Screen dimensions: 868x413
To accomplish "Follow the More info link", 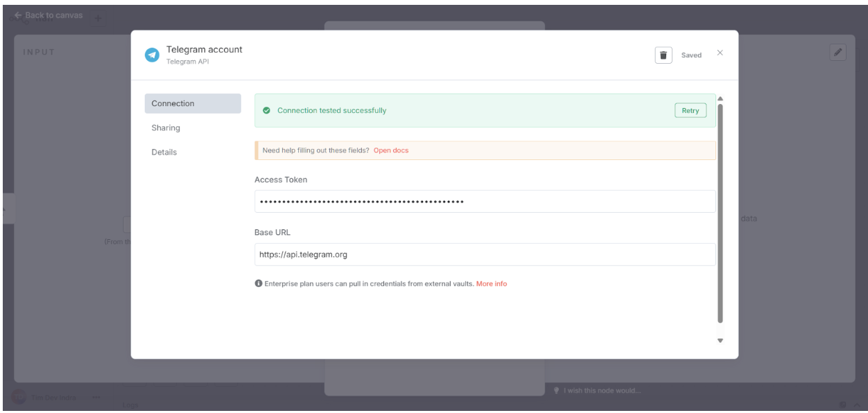I will click(492, 283).
